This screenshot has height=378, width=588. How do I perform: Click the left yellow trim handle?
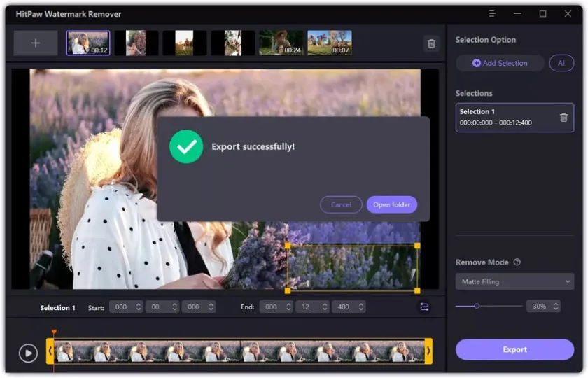(x=50, y=351)
